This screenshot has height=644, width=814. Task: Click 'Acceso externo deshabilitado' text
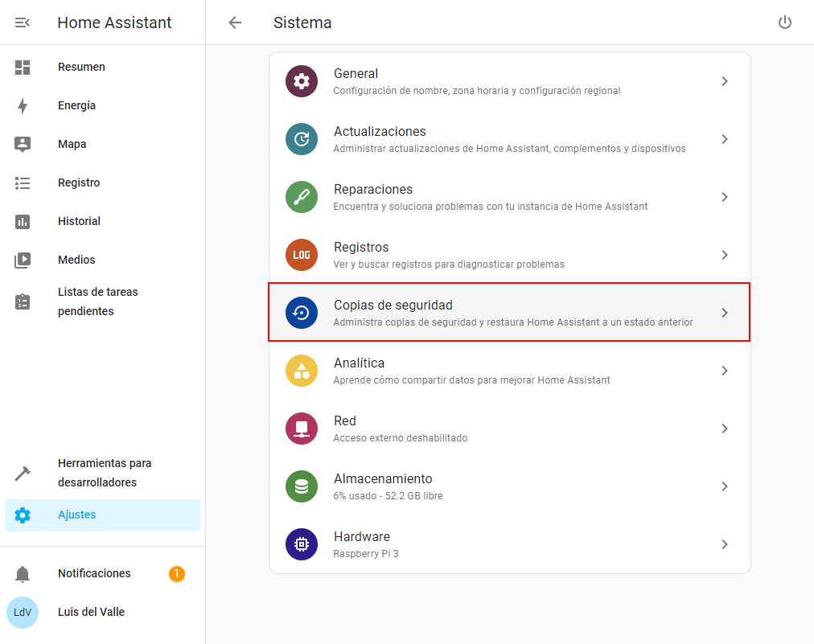pyautogui.click(x=401, y=438)
